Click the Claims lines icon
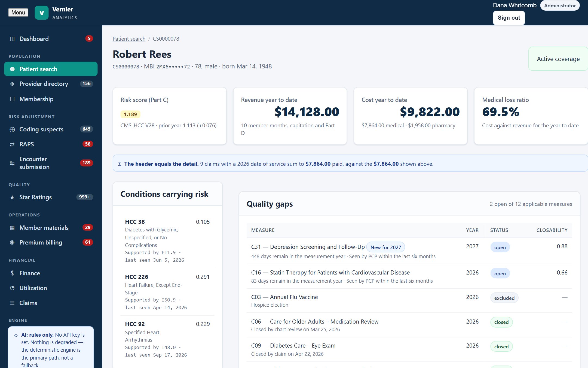 pos(12,303)
